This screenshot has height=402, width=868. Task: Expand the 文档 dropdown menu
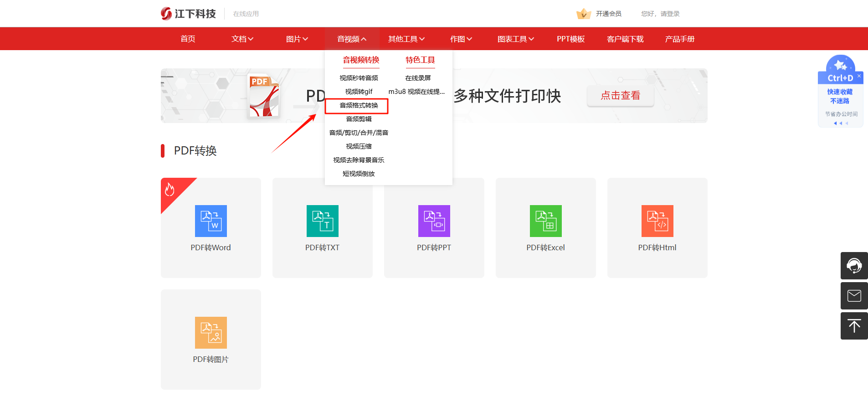click(x=242, y=39)
